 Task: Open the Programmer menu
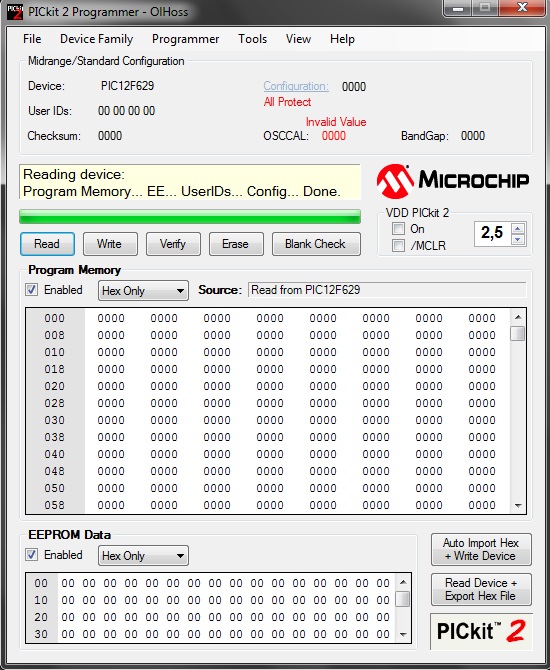point(185,39)
